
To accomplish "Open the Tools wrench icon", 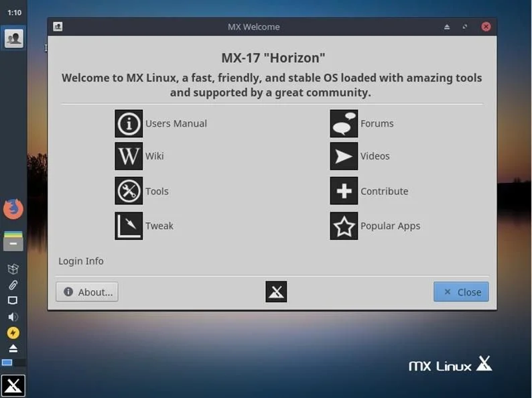I will click(129, 191).
